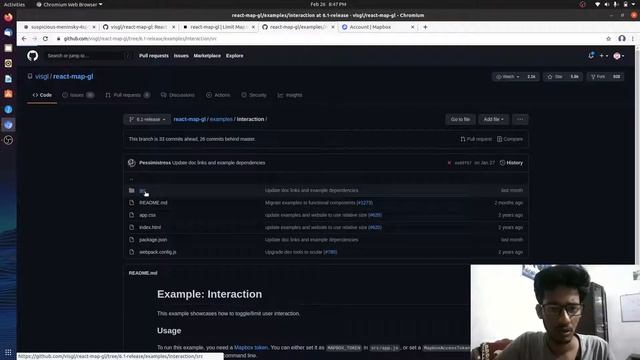Open the Show Applications grid

pyautogui.click(x=8, y=352)
